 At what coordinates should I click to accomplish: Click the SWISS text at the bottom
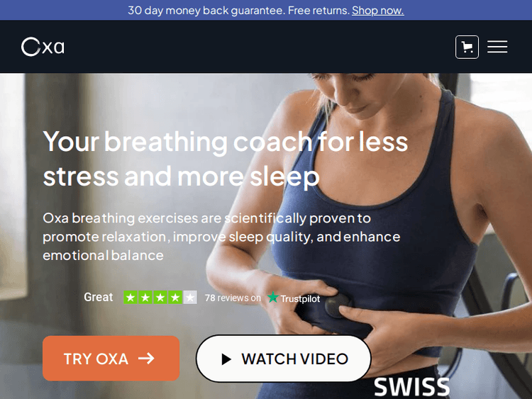tap(411, 386)
